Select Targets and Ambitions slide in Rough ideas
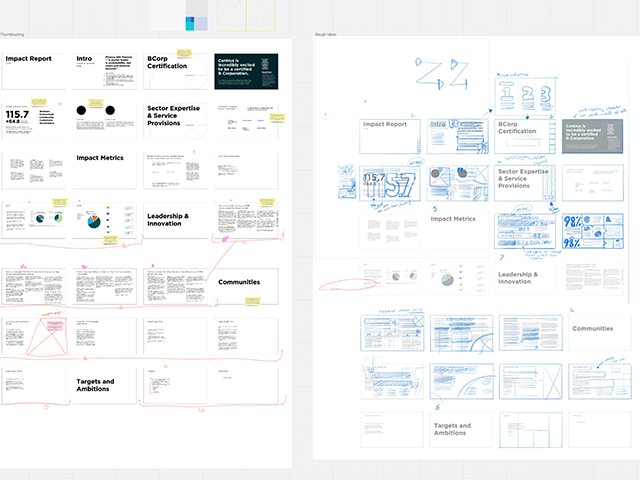The width and height of the screenshot is (640, 480). click(x=461, y=430)
